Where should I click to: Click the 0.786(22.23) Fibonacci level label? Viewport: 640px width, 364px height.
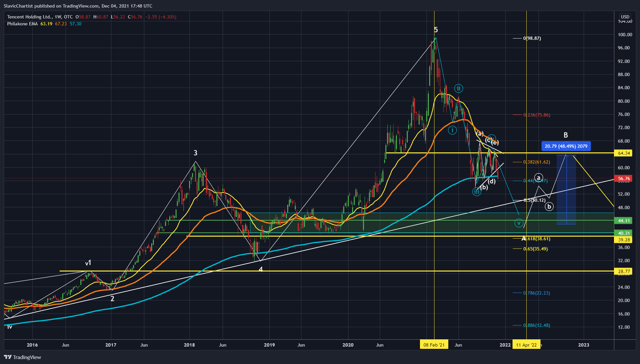(537, 293)
